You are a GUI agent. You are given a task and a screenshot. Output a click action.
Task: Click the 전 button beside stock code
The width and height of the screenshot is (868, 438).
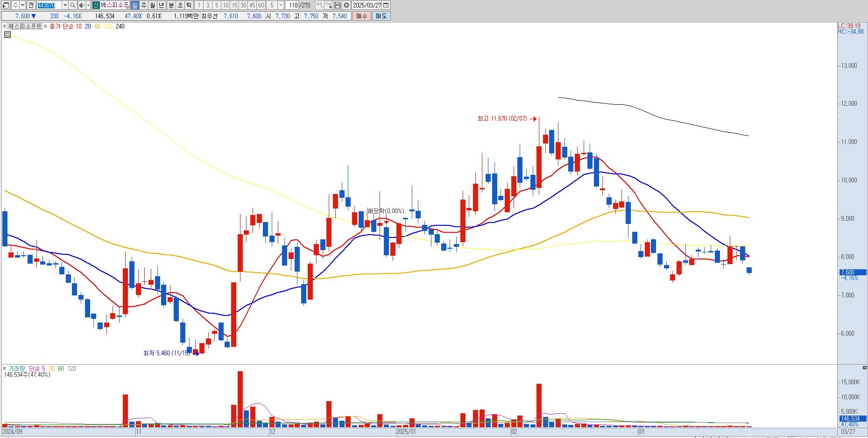pyautogui.click(x=31, y=5)
